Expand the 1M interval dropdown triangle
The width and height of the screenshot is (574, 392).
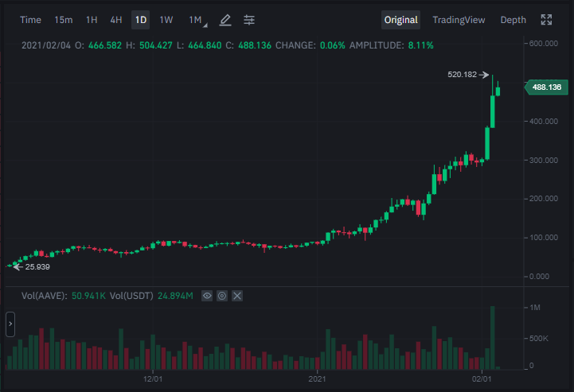[x=205, y=25]
